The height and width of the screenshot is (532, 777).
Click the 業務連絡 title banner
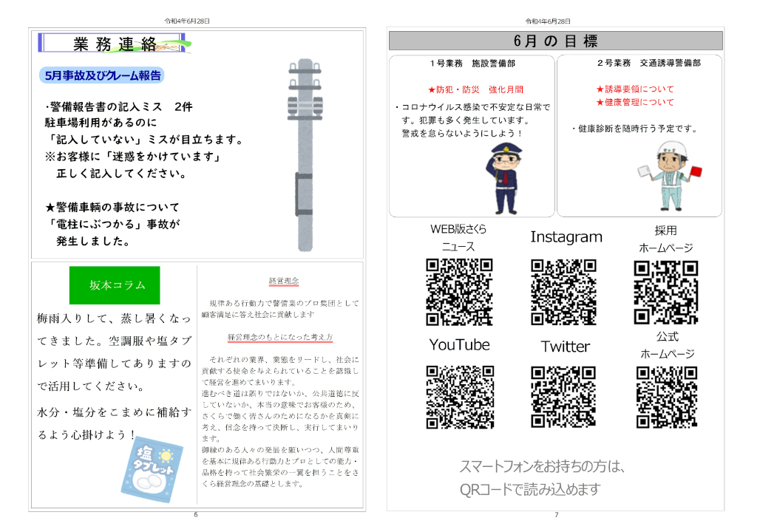click(x=115, y=44)
